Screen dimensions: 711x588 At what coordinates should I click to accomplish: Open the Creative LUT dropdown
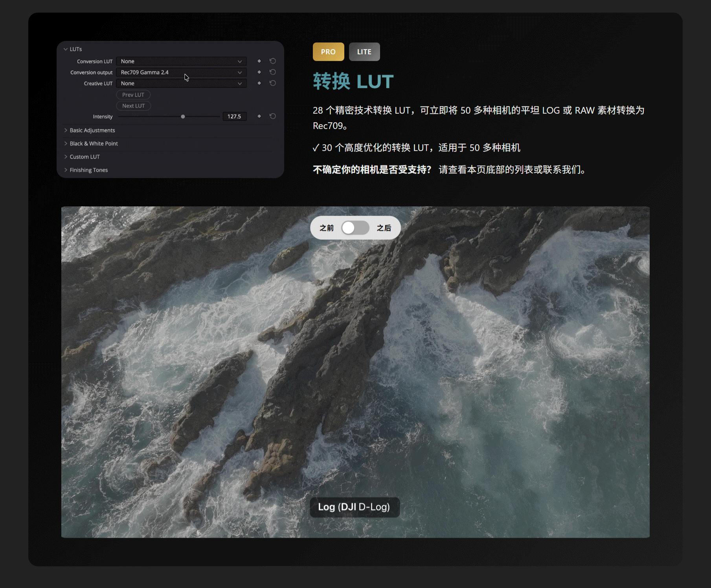181,83
